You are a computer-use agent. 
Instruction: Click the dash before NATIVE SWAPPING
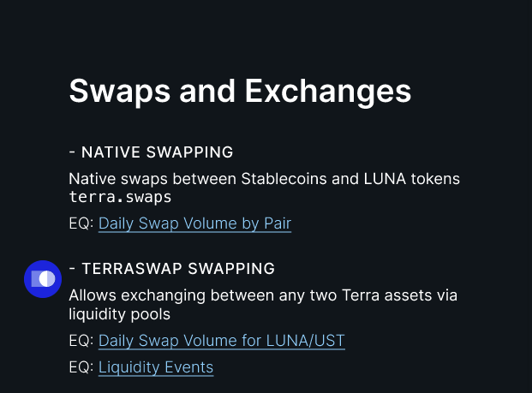tap(72, 152)
